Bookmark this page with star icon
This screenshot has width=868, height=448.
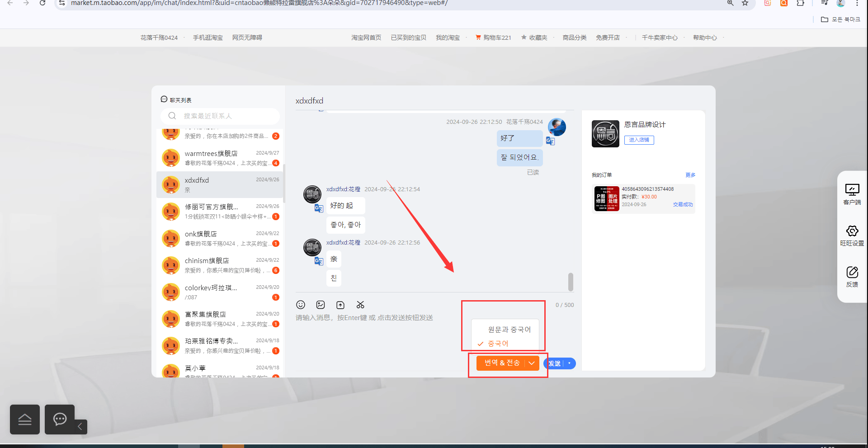(745, 3)
